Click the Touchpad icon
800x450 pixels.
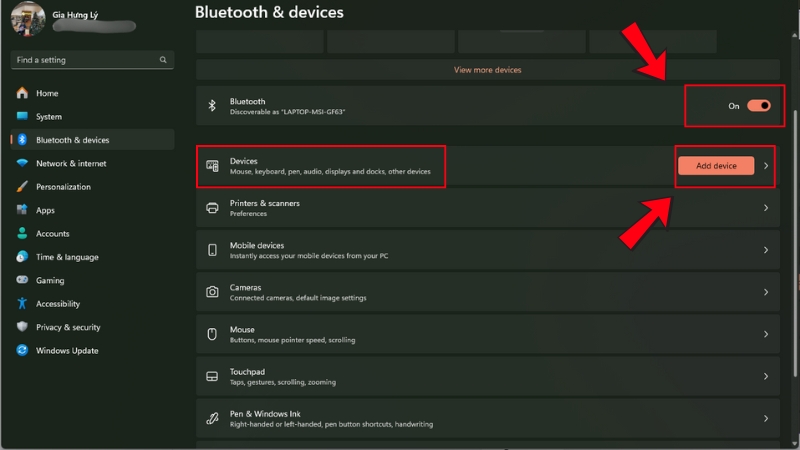212,377
